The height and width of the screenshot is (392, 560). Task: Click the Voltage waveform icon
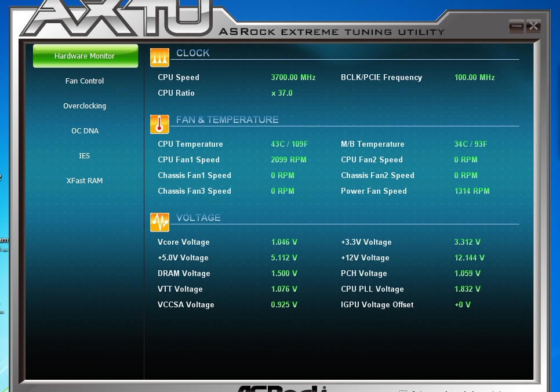pyautogui.click(x=159, y=222)
